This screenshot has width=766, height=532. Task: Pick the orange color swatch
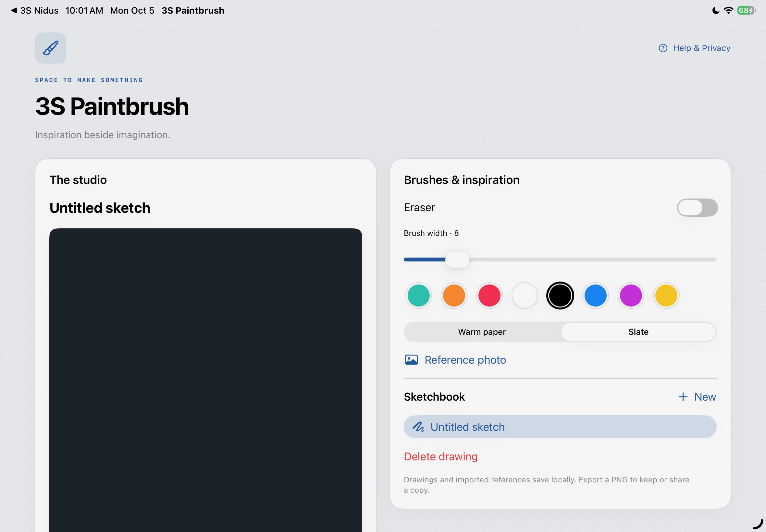pos(454,295)
